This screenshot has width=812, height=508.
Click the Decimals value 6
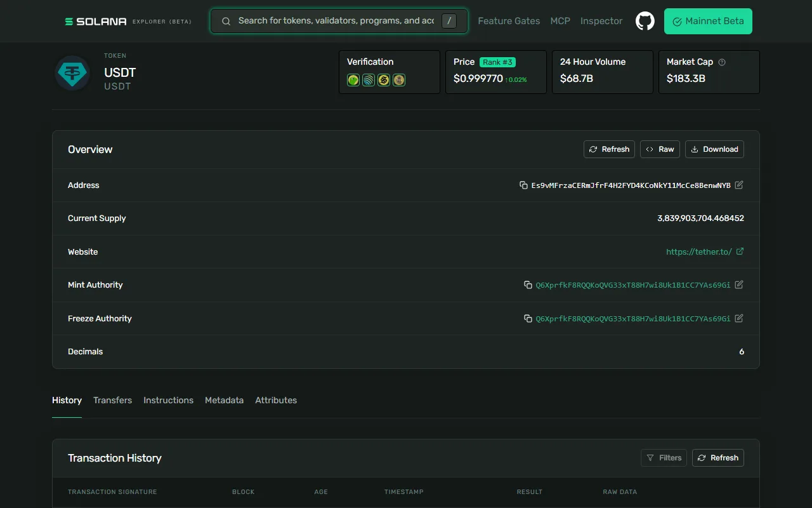(x=742, y=352)
